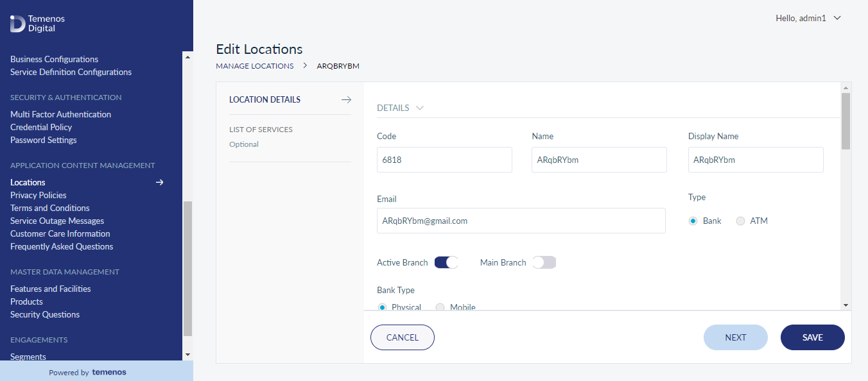
Task: Click form panel scroll-up arrow
Action: tap(846, 87)
